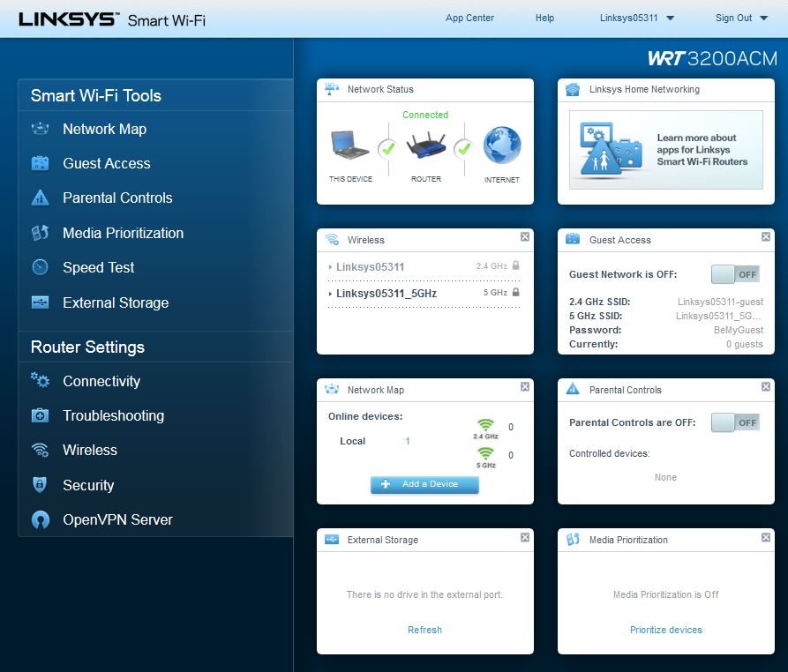
Task: Toggle the Guest Network switch on
Action: (735, 274)
